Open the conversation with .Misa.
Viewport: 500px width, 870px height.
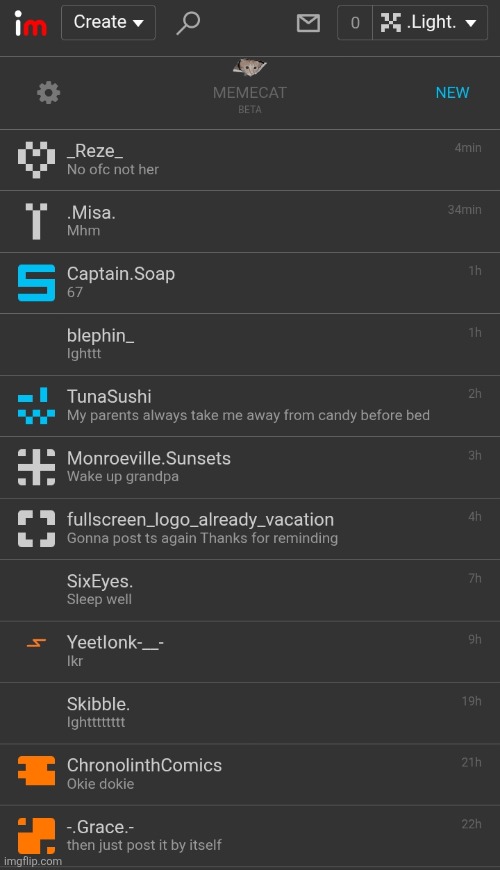click(250, 221)
